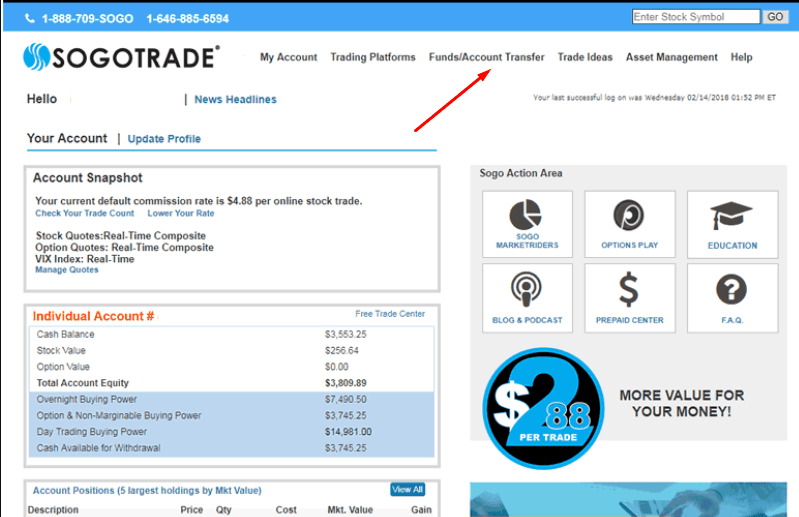Click the Account Positions heading link

click(147, 491)
